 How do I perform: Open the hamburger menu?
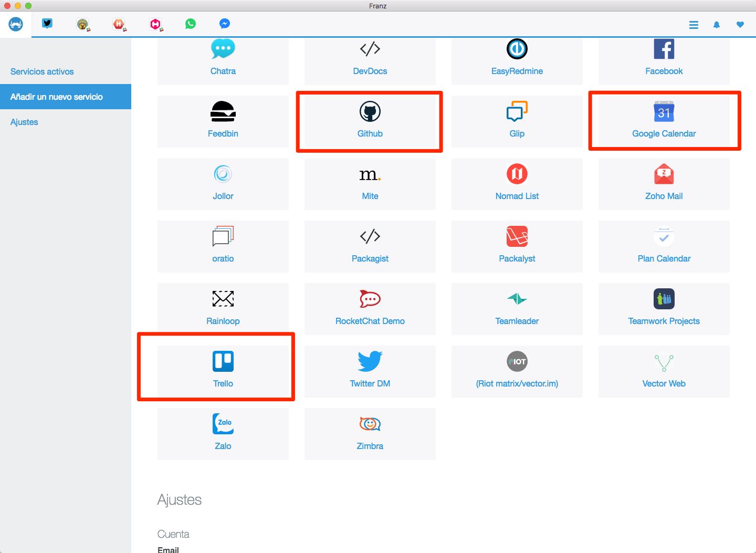point(694,25)
